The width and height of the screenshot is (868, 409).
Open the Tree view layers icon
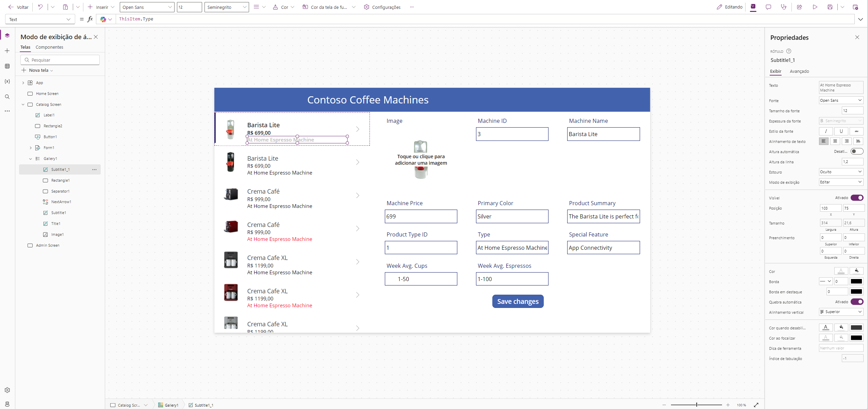coord(7,35)
